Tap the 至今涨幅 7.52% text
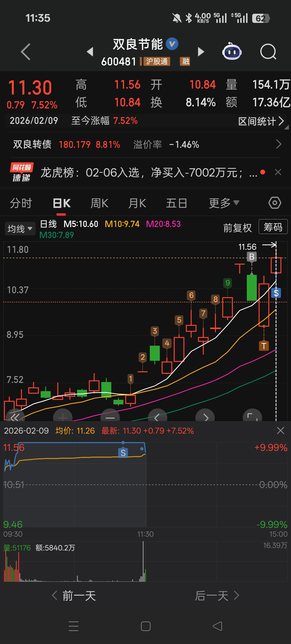This screenshot has width=291, height=644. pyautogui.click(x=104, y=121)
